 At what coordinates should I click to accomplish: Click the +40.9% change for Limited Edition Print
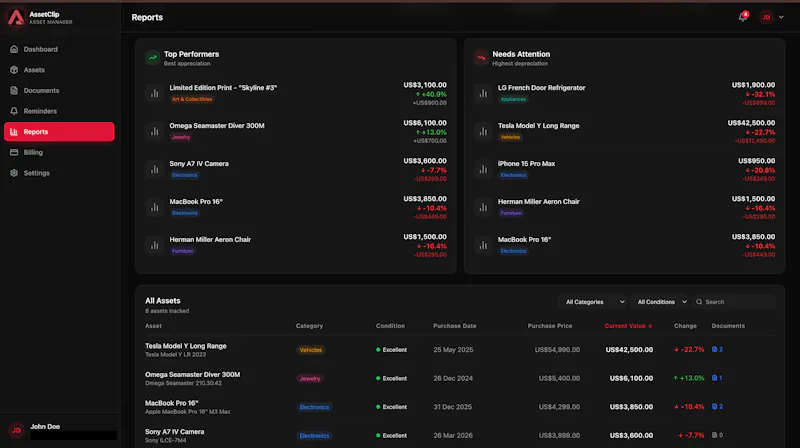[x=431, y=94]
